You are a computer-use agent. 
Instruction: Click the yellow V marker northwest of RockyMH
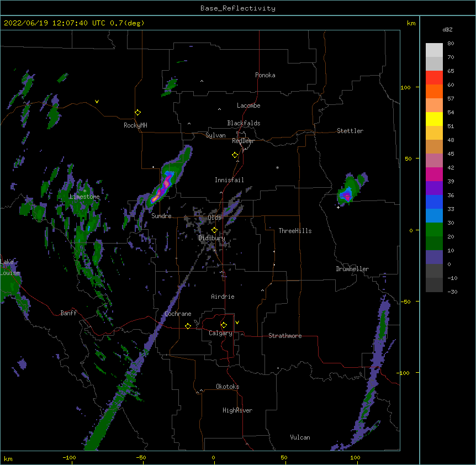pos(97,102)
